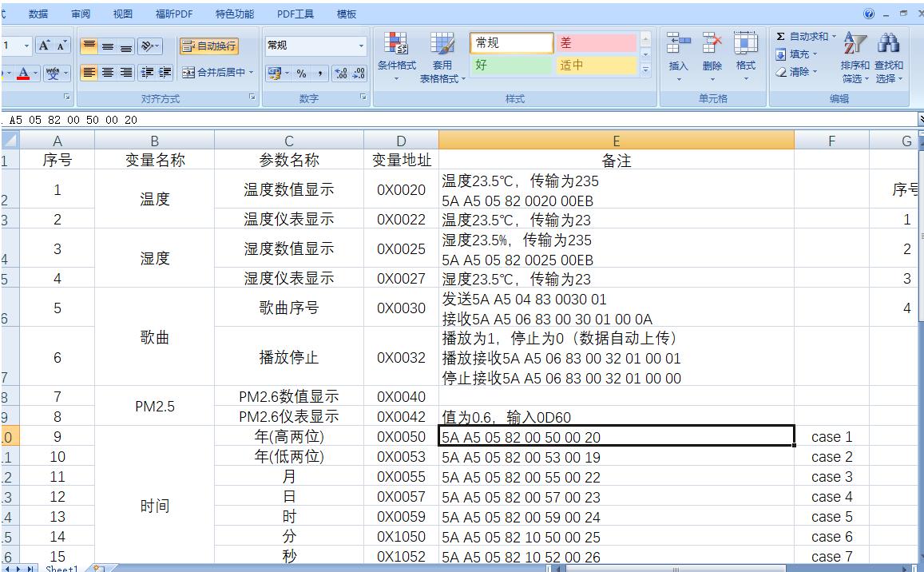Open the 模板 ribbon tab
The height and width of the screenshot is (572, 924).
pyautogui.click(x=347, y=14)
